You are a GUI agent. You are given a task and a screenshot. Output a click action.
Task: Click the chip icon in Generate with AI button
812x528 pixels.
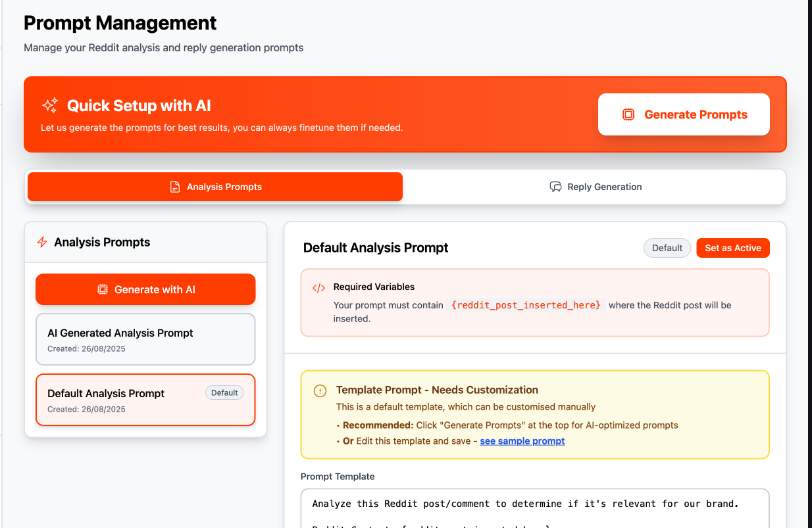pos(102,289)
